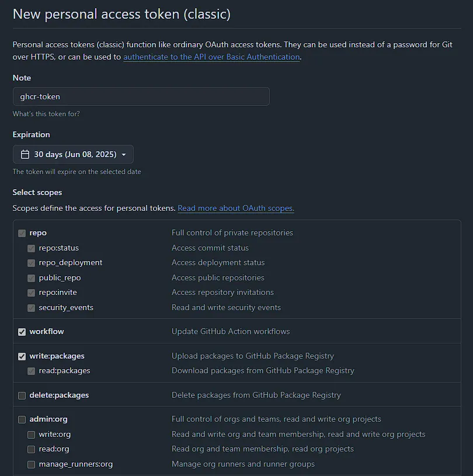Toggle the repo_deployment checkbox
The width and height of the screenshot is (473, 476).
(32, 263)
